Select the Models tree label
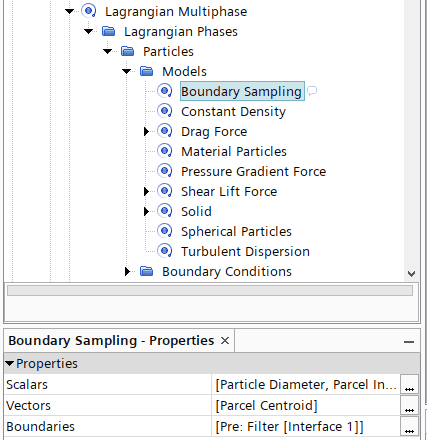 click(184, 71)
